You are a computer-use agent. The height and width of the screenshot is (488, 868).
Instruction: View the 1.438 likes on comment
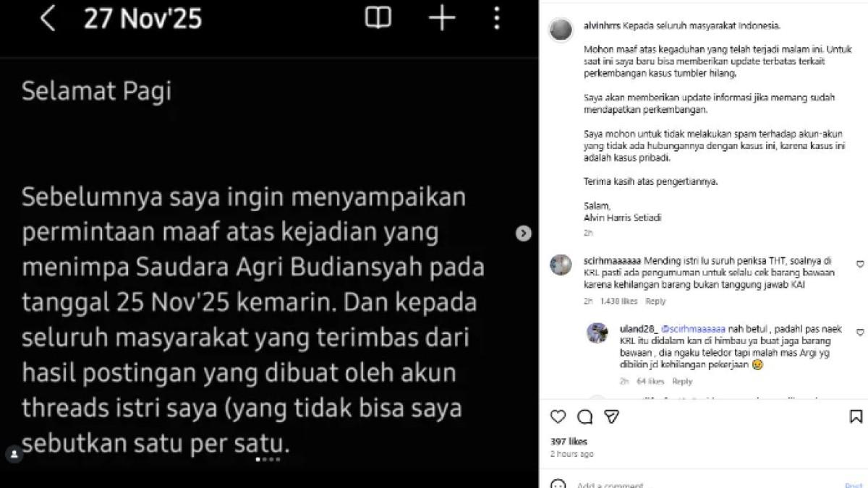point(618,301)
